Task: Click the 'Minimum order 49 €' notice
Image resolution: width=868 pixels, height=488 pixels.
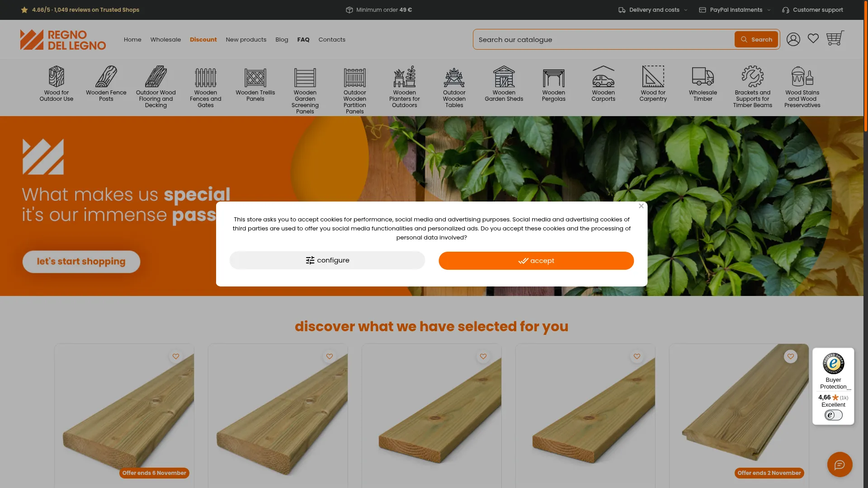Action: 379,10
